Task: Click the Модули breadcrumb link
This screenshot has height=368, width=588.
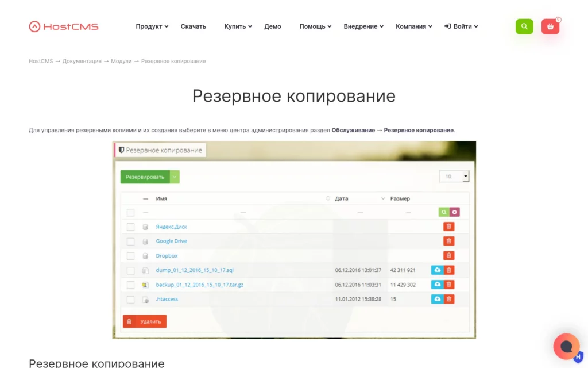Action: [121, 61]
